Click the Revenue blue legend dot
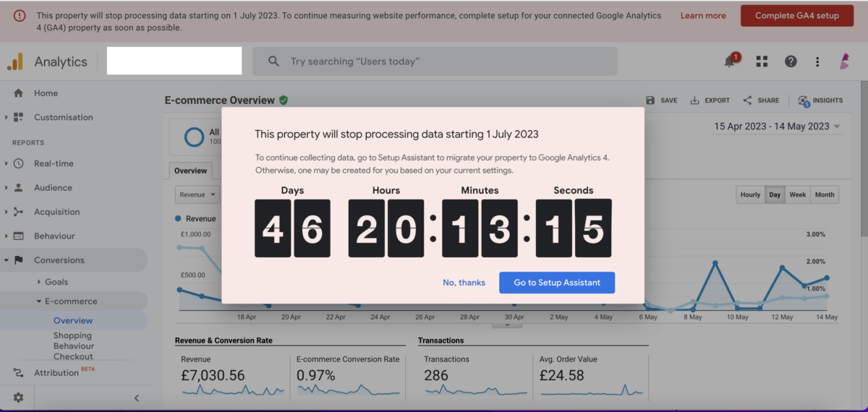The image size is (868, 412). click(x=179, y=218)
